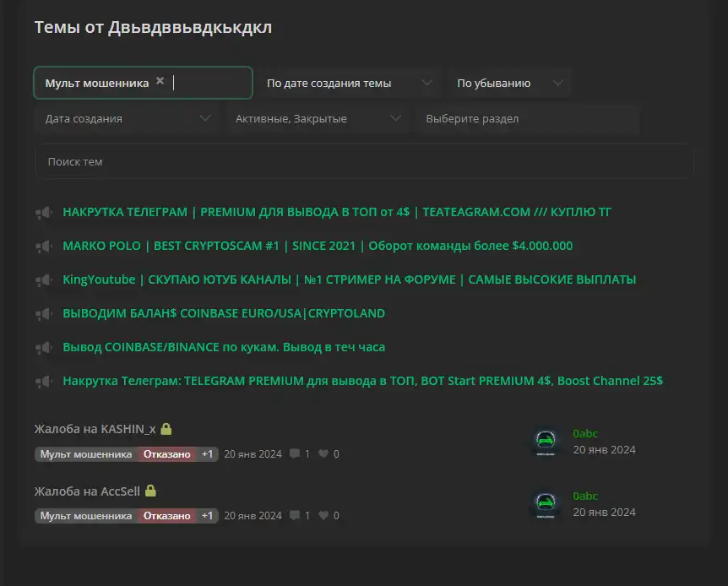The image size is (728, 586).
Task: Click the Мульт мошенника selected filter chip
Action: (x=96, y=83)
